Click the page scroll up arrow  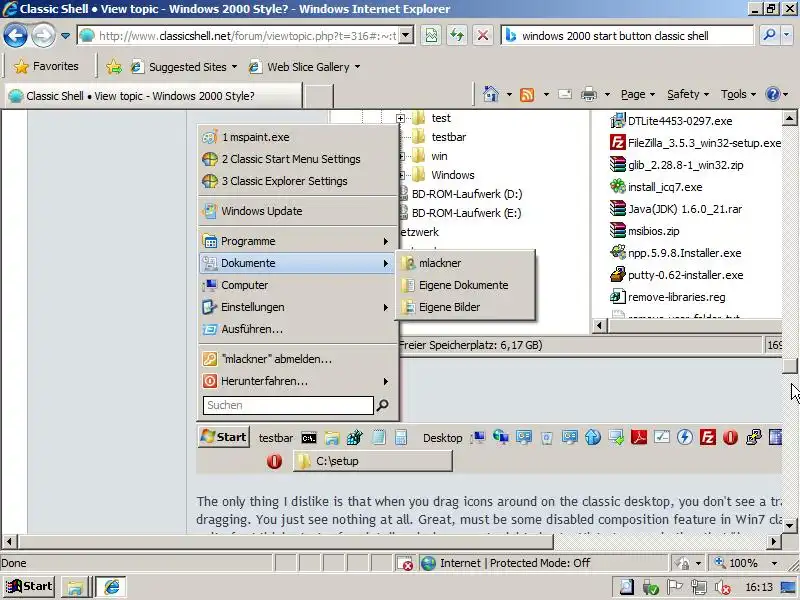pos(789,118)
